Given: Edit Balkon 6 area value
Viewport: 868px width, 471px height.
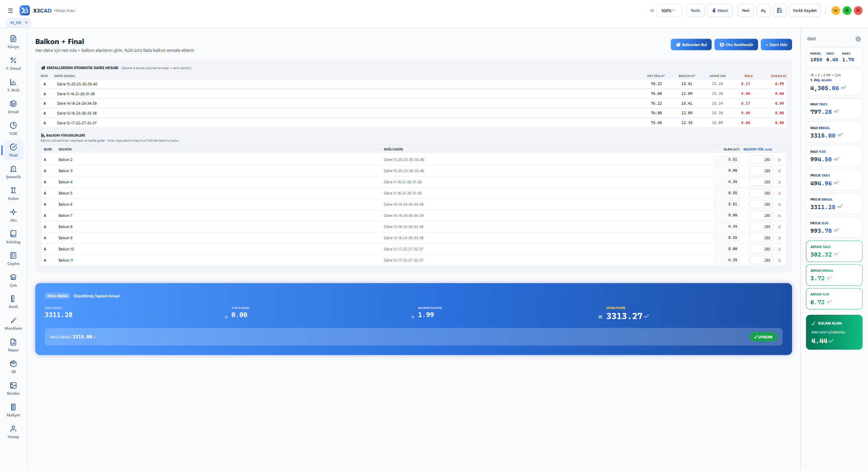Looking at the screenshot, I should (726, 204).
